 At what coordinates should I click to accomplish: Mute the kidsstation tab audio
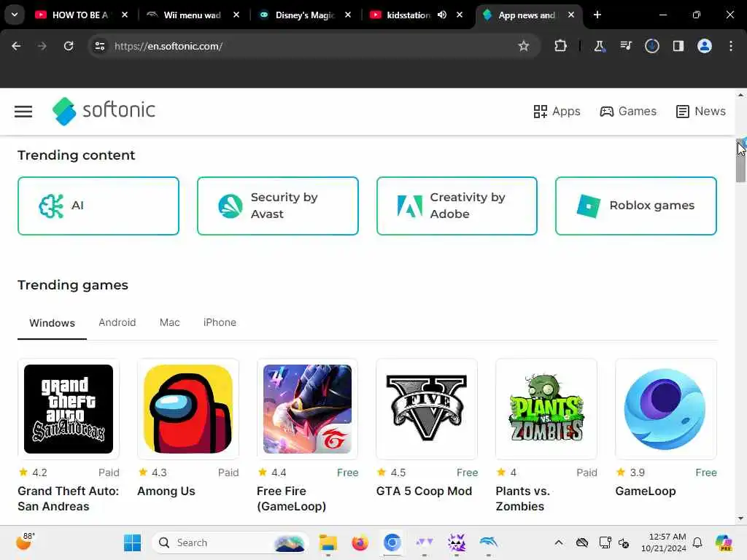pyautogui.click(x=442, y=15)
